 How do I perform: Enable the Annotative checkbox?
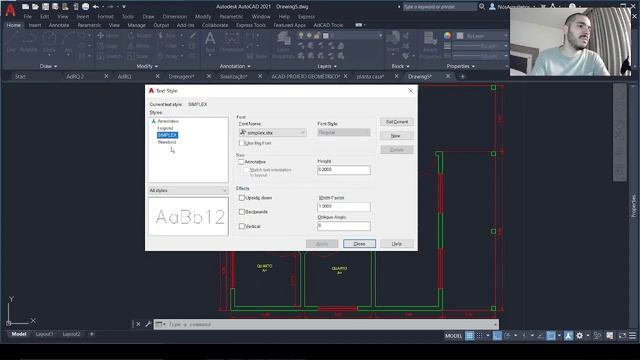pos(241,162)
